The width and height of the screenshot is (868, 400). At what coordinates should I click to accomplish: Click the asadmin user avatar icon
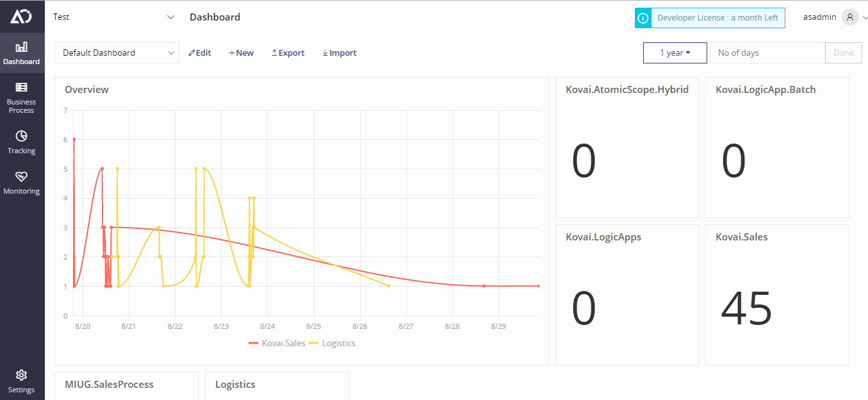[850, 17]
